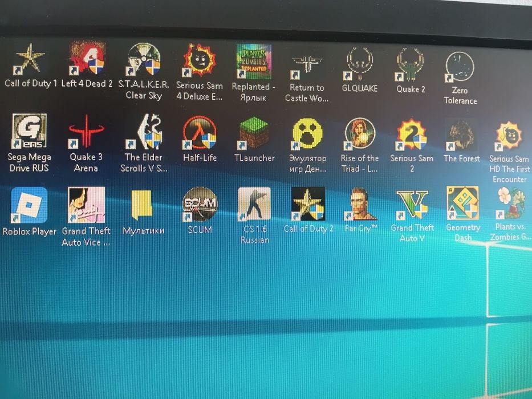Image resolution: width=532 pixels, height=399 pixels.
Task: Launch the Roblox Player icon
Action: (29, 205)
